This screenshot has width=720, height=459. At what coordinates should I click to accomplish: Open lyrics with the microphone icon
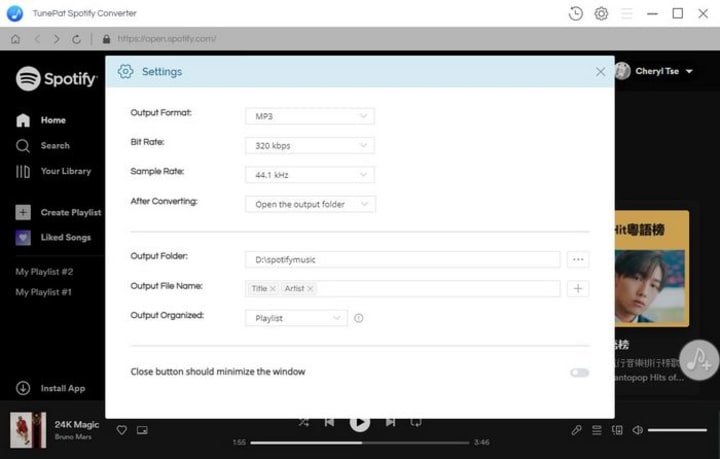[x=576, y=430]
